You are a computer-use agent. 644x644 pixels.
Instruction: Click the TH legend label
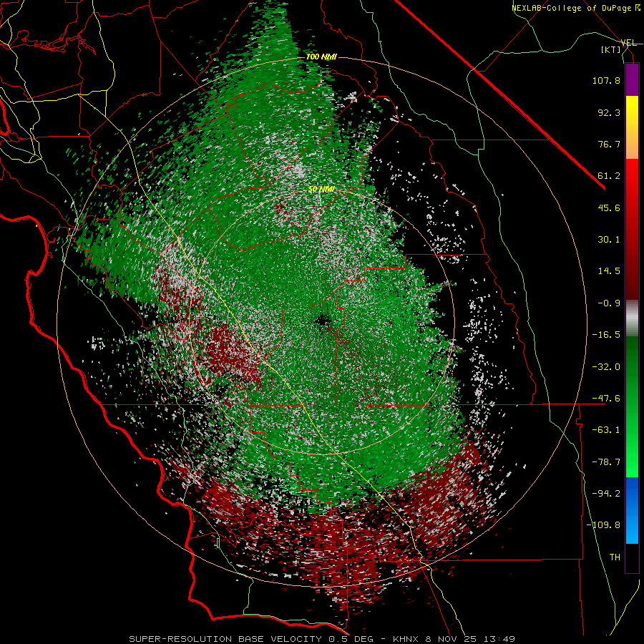(615, 557)
